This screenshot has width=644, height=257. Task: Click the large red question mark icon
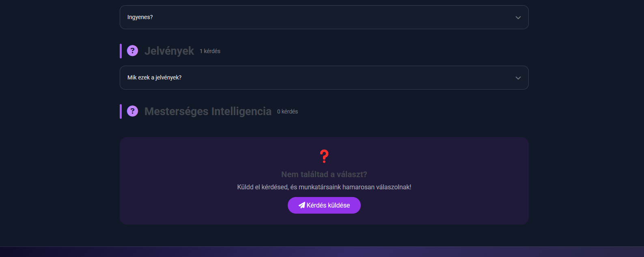point(324,156)
